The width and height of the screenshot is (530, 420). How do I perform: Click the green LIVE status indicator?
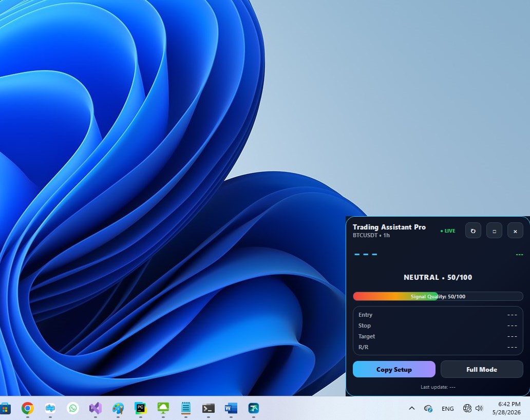pos(448,231)
